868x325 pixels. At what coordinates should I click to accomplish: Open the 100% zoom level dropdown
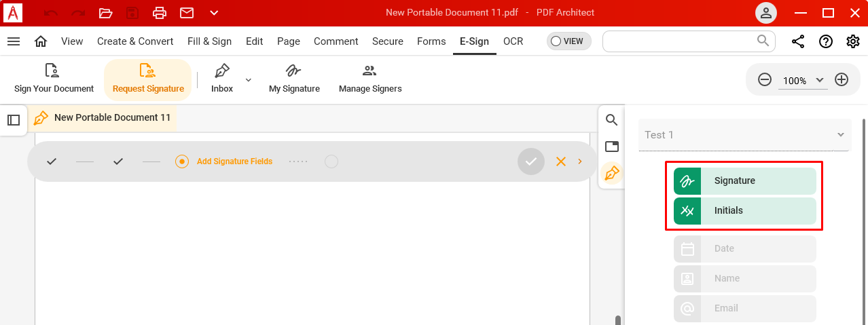coord(803,80)
